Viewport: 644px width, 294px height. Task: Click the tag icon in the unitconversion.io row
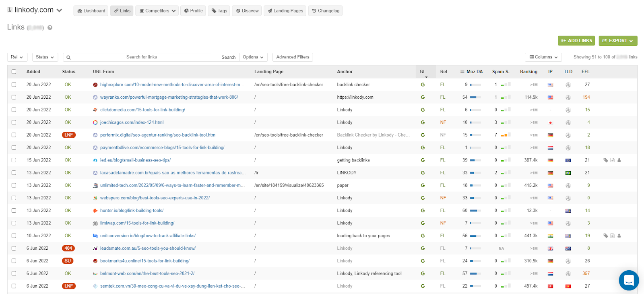tap(606, 236)
